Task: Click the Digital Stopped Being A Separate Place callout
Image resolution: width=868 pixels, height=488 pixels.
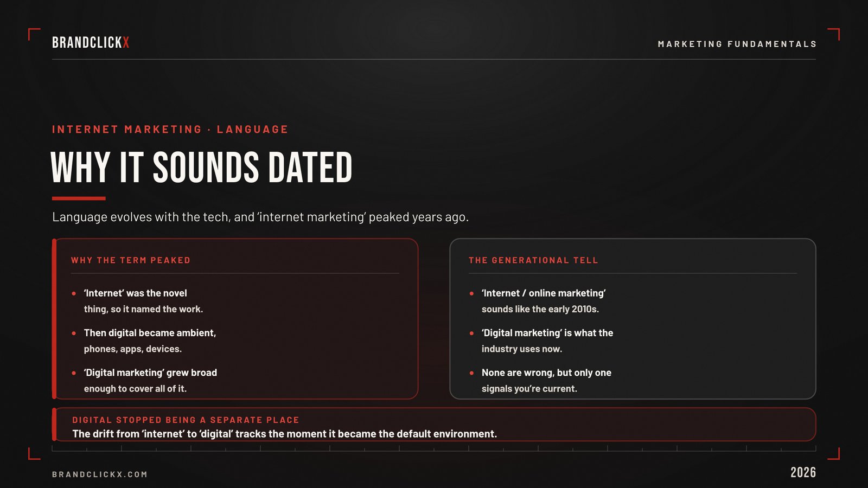Action: (434, 425)
